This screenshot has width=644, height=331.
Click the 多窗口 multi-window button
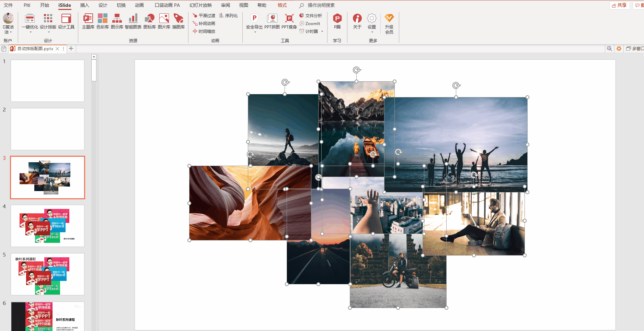[635, 49]
